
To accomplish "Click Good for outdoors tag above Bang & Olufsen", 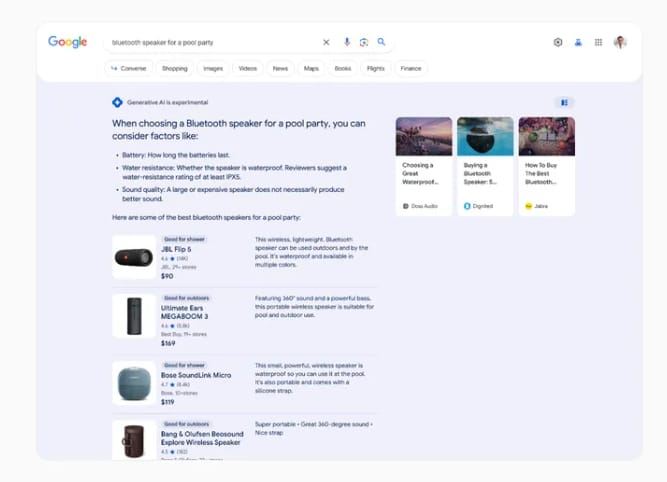I will pyautogui.click(x=186, y=424).
